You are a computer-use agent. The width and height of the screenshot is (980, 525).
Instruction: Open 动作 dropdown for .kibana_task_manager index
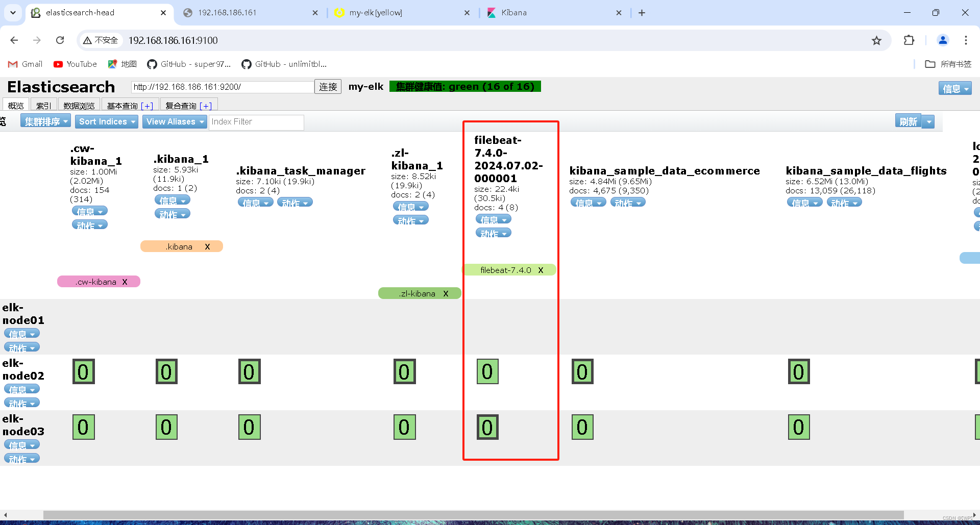[x=295, y=203]
